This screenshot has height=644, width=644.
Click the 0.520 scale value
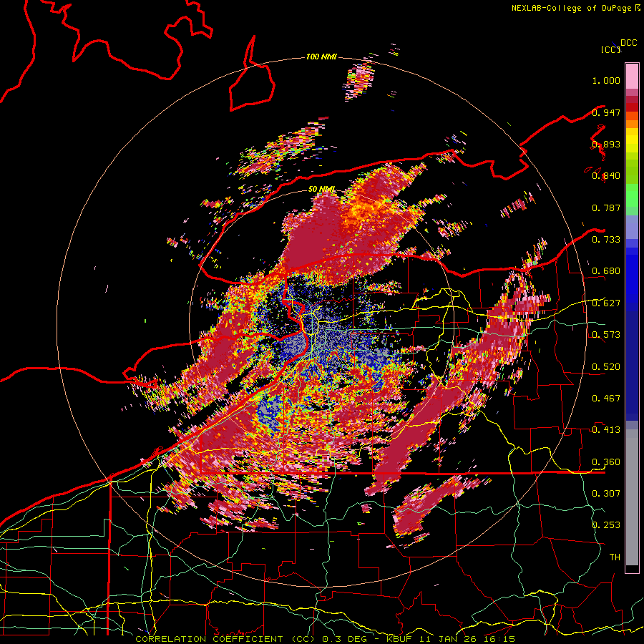(x=606, y=367)
